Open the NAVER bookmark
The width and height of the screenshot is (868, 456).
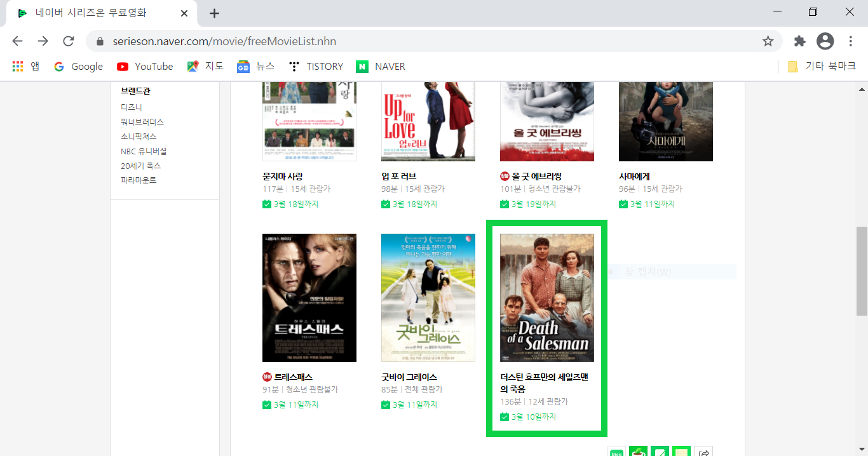pyautogui.click(x=381, y=66)
